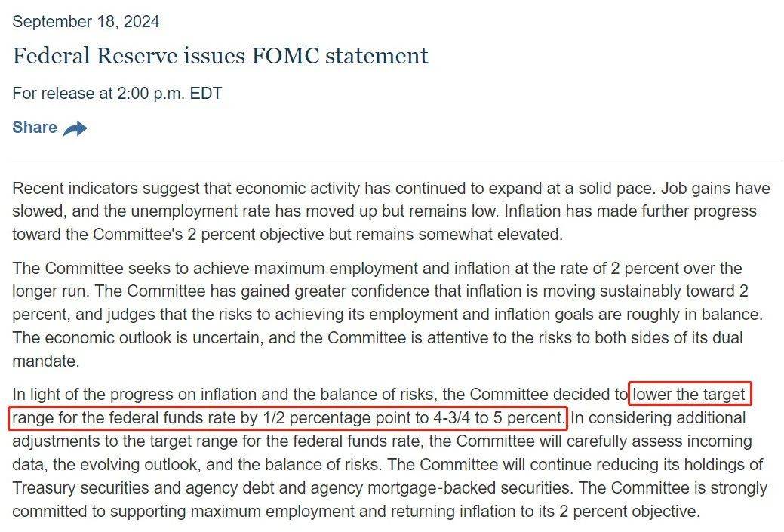Click the 'Federal Reserve issues FOMC statement' headline
Viewport: 784px width, 532px height.
tap(220, 56)
